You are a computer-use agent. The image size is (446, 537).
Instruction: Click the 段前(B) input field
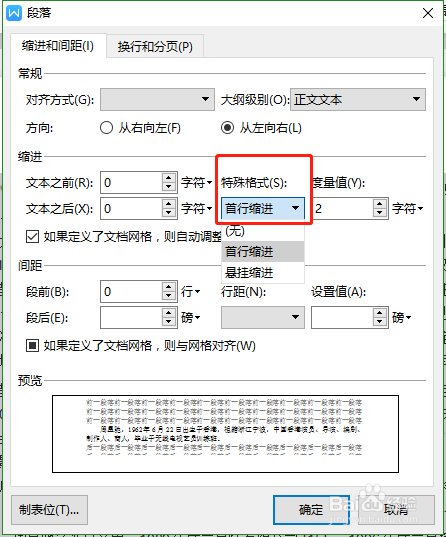131,292
